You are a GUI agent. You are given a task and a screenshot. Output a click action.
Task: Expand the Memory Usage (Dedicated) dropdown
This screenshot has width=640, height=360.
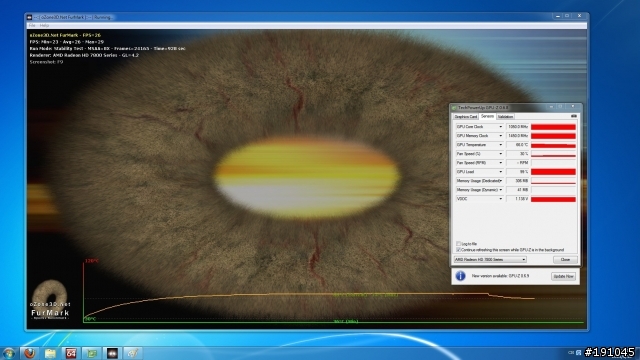(501, 181)
